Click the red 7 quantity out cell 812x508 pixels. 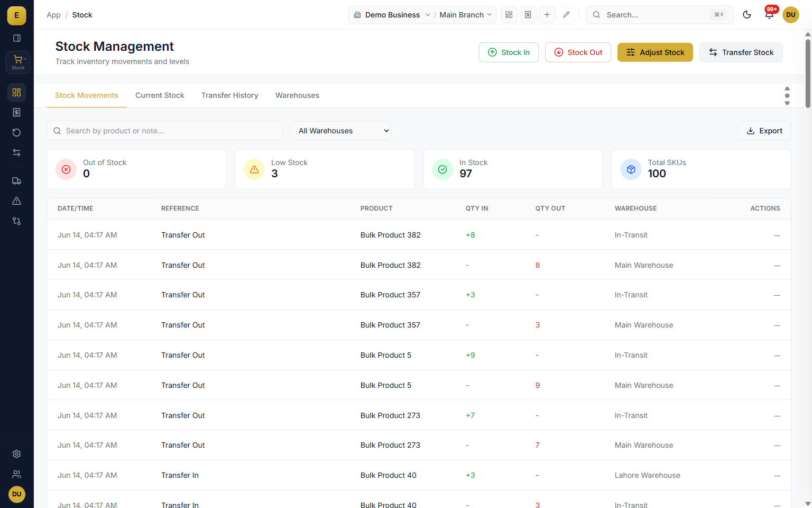(x=538, y=445)
